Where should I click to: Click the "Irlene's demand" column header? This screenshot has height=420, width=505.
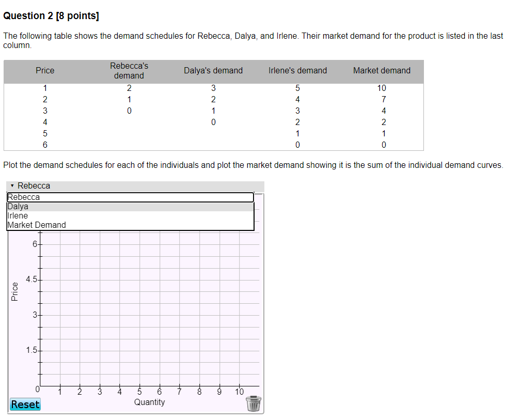click(x=297, y=71)
